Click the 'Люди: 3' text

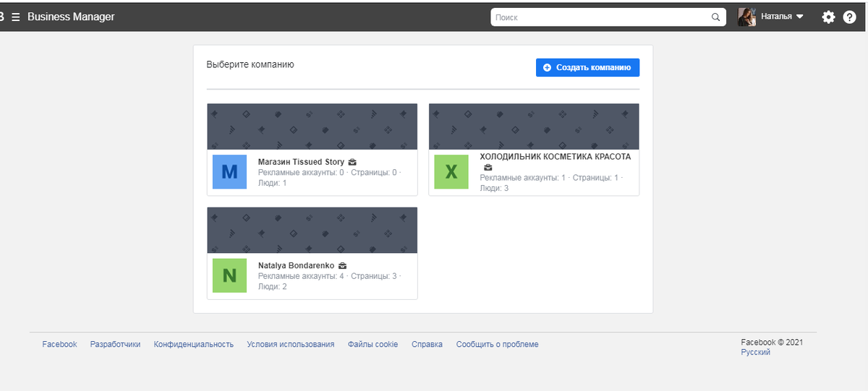pos(495,189)
